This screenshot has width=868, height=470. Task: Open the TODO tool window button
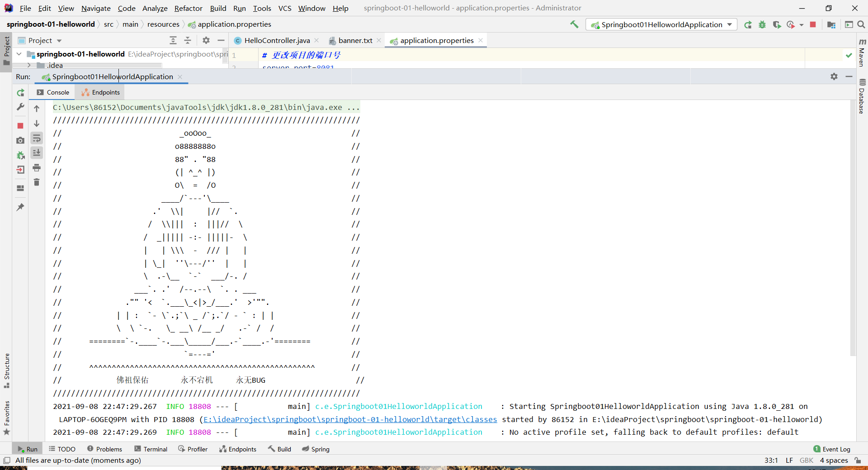tap(62, 449)
